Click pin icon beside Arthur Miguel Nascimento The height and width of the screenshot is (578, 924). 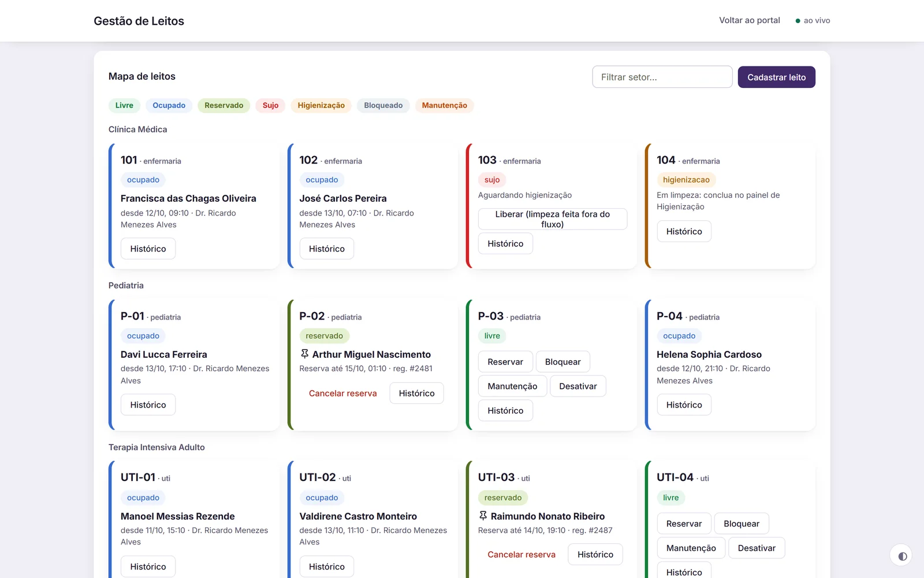pyautogui.click(x=304, y=354)
